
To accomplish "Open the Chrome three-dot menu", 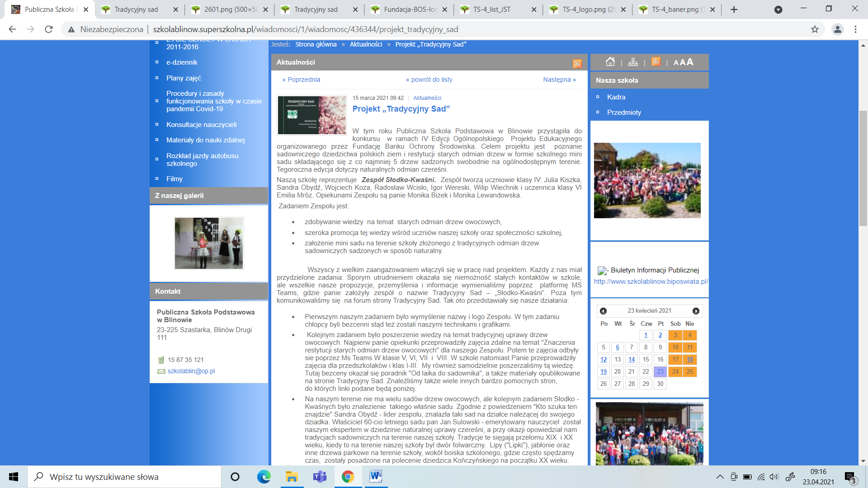I will tap(855, 29).
